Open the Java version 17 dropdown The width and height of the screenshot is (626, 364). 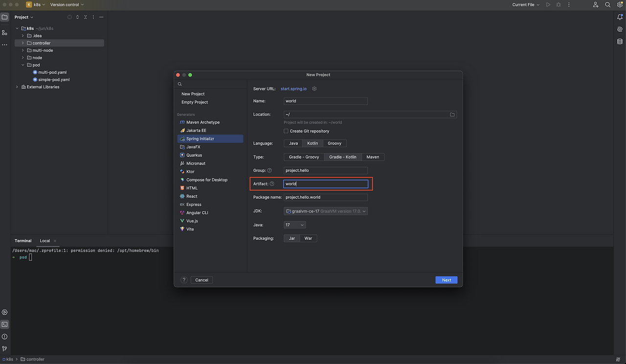click(295, 225)
